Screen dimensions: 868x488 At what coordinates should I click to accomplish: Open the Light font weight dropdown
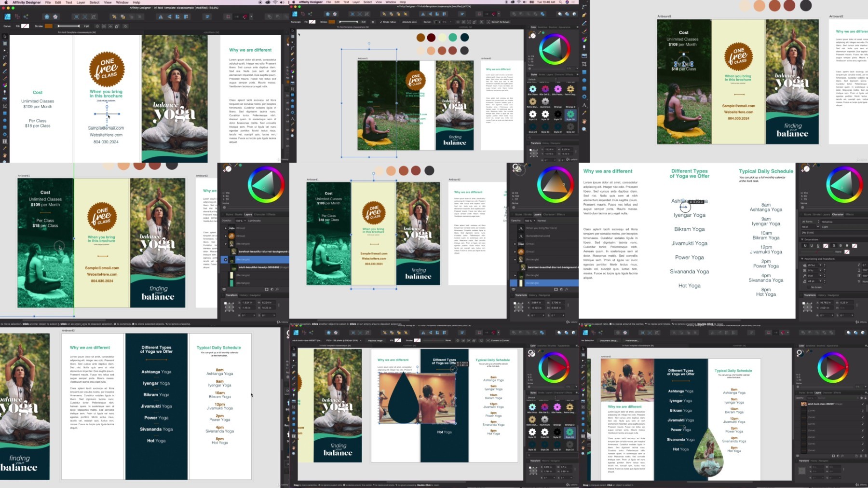[x=845, y=227]
